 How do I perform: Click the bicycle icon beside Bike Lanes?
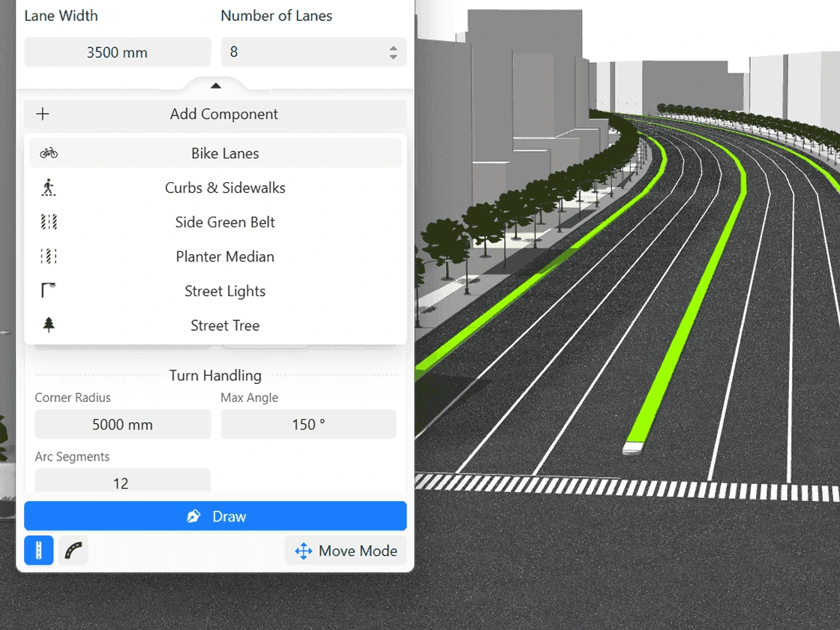(49, 153)
